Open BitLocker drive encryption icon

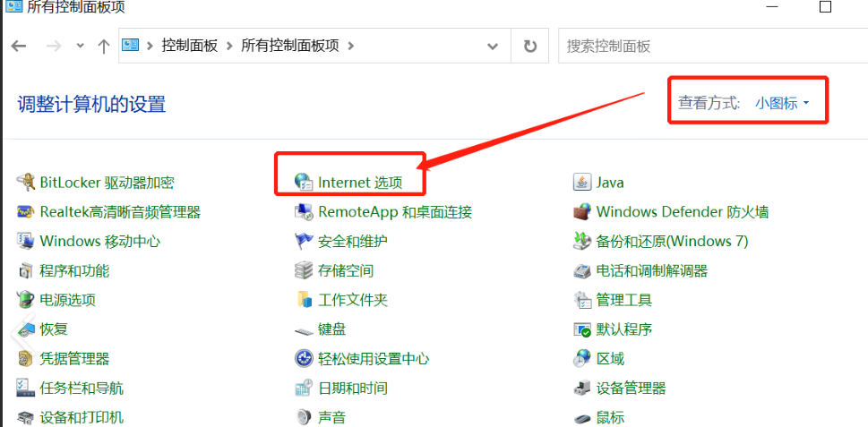coord(26,182)
